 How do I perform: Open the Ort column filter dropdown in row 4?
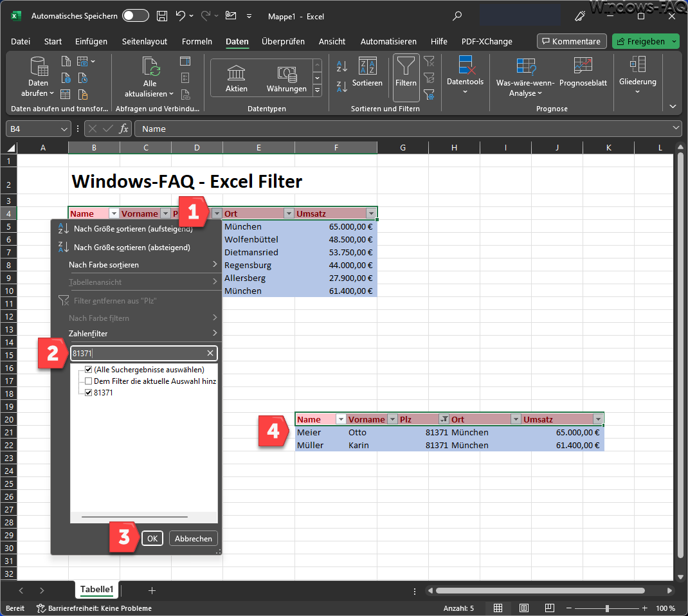[289, 213]
